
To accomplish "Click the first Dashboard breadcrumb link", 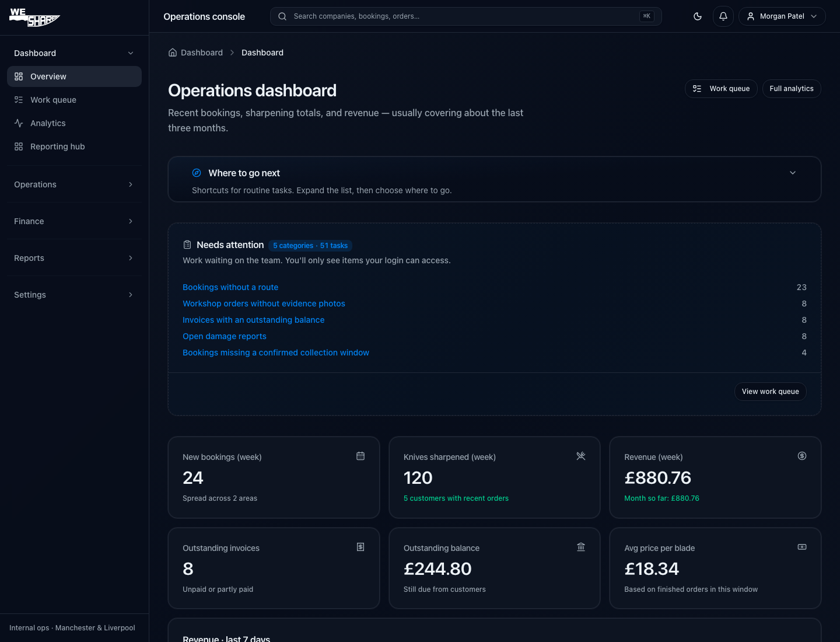I will tap(202, 53).
